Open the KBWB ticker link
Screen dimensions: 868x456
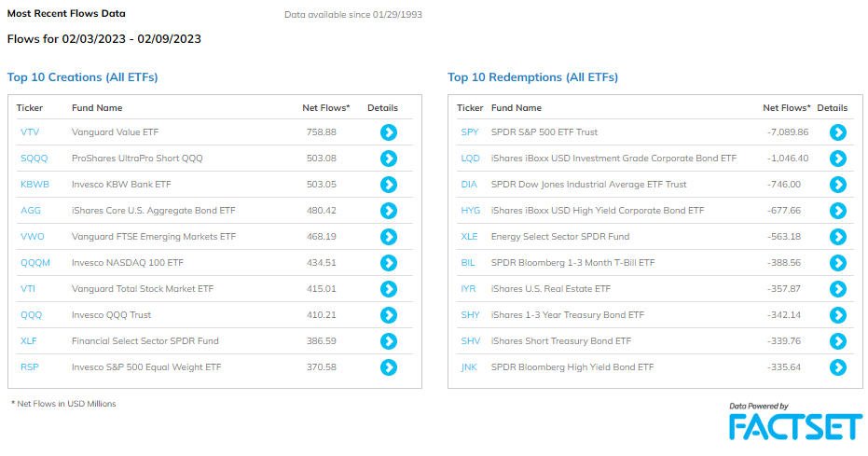pyautogui.click(x=34, y=185)
